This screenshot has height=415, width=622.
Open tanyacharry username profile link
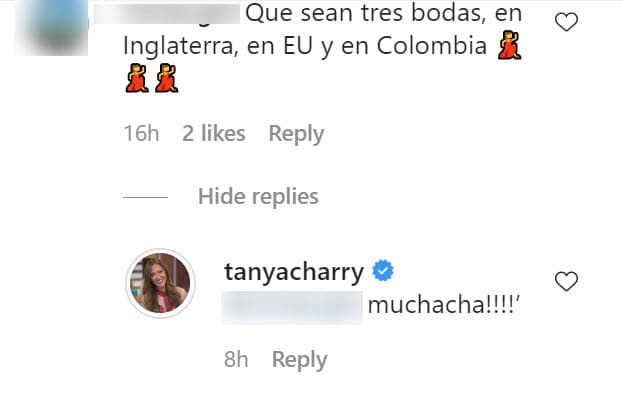point(294,272)
